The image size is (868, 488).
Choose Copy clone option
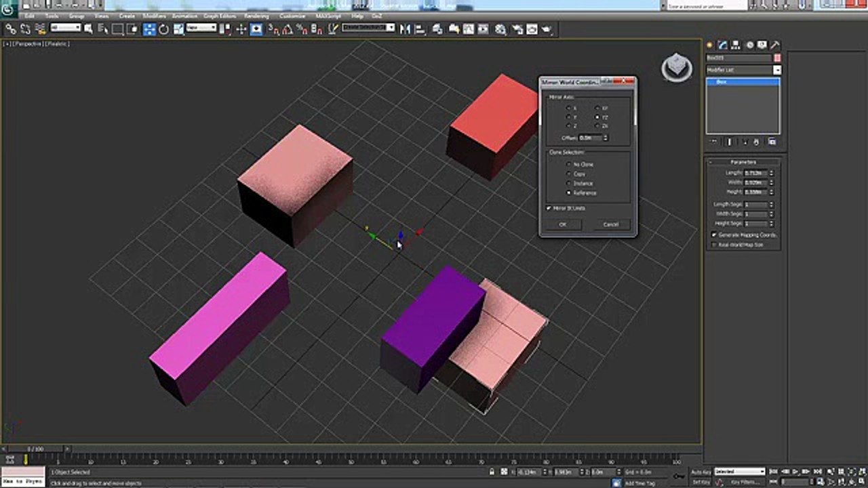568,174
